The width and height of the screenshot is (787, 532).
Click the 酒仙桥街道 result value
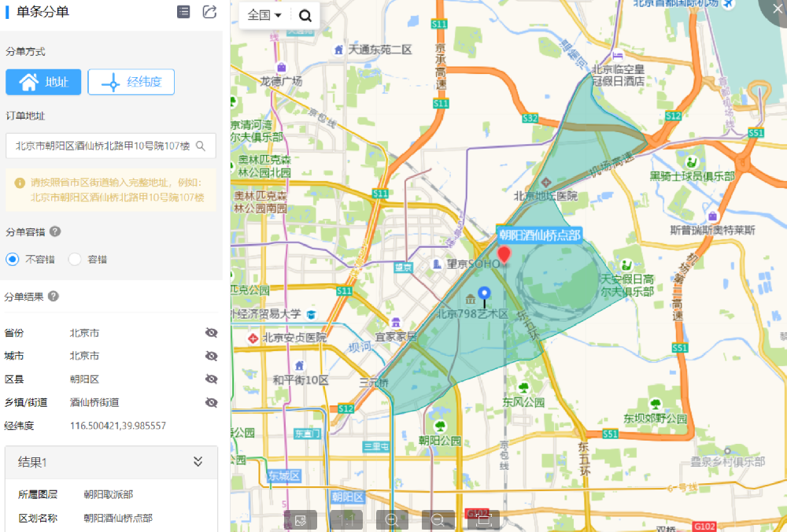[x=94, y=402]
